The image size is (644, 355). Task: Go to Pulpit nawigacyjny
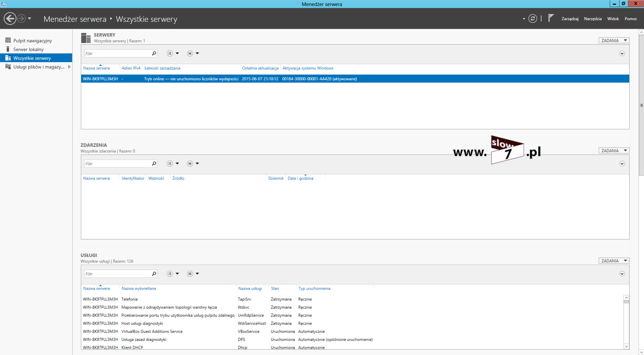coord(33,41)
